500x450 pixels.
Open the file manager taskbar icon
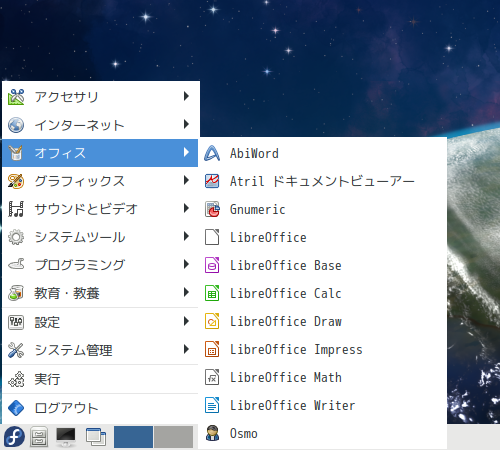pos(39,437)
